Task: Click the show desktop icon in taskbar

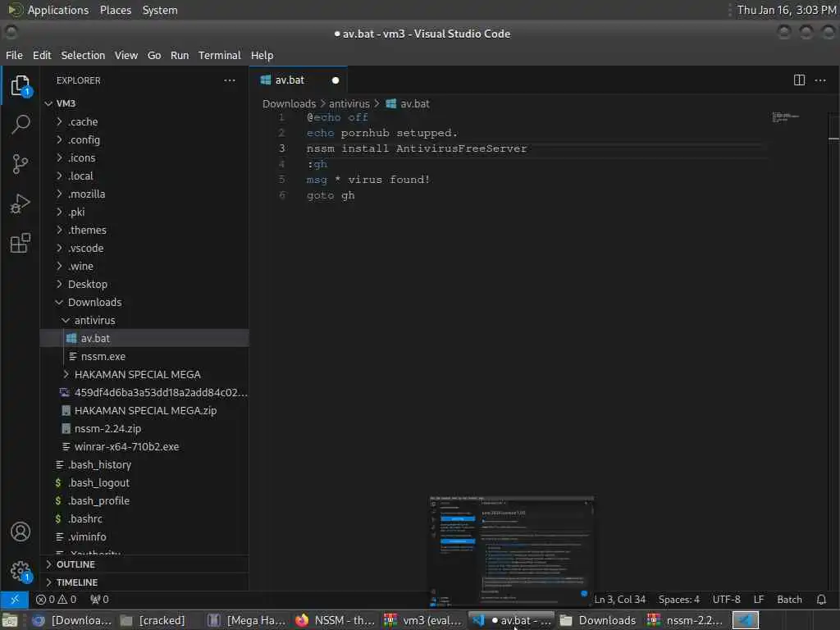Action: [10, 620]
